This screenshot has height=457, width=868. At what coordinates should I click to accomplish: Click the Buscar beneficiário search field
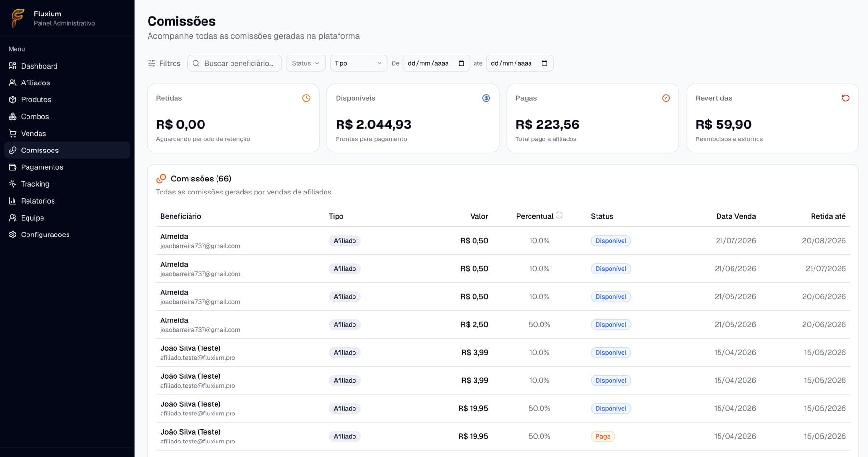tap(234, 63)
